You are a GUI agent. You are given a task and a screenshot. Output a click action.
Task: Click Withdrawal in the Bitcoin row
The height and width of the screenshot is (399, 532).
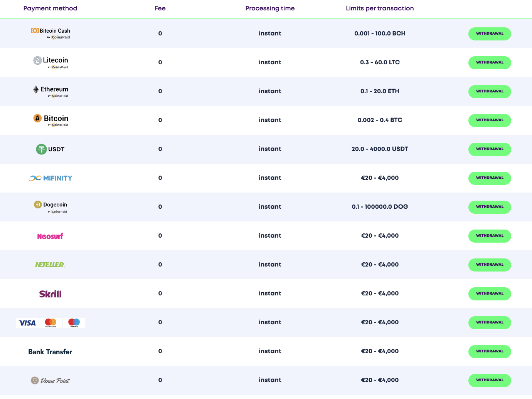[490, 120]
